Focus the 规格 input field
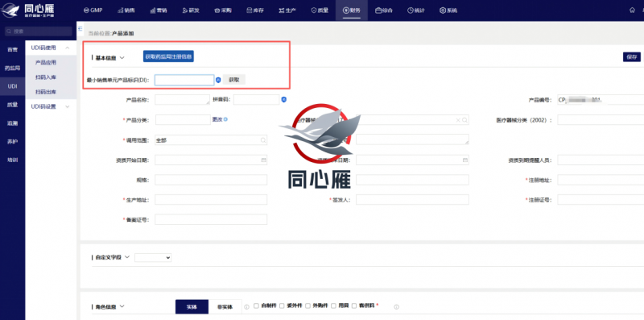The image size is (644, 320). [211, 180]
